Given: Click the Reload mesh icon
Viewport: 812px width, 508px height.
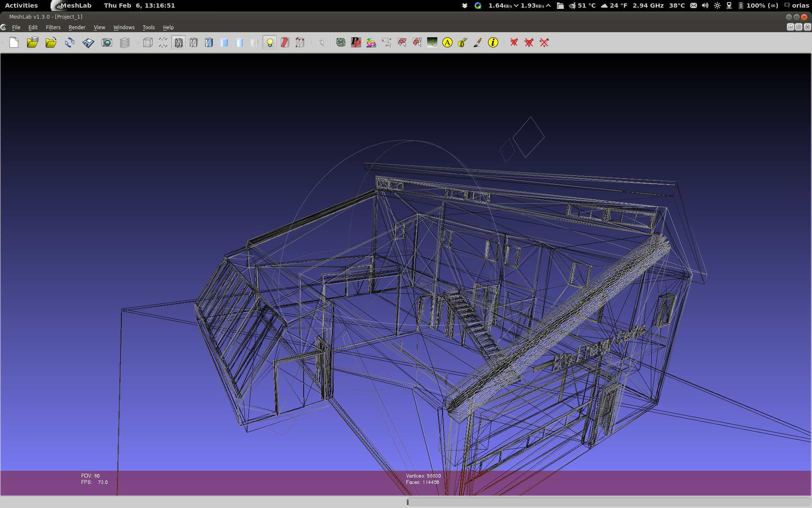Looking at the screenshot, I should 70,42.
